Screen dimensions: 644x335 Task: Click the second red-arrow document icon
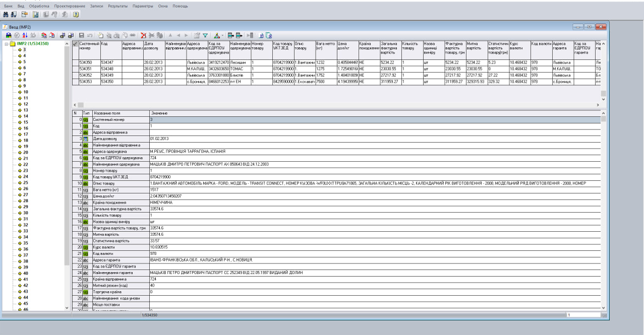[52, 35]
